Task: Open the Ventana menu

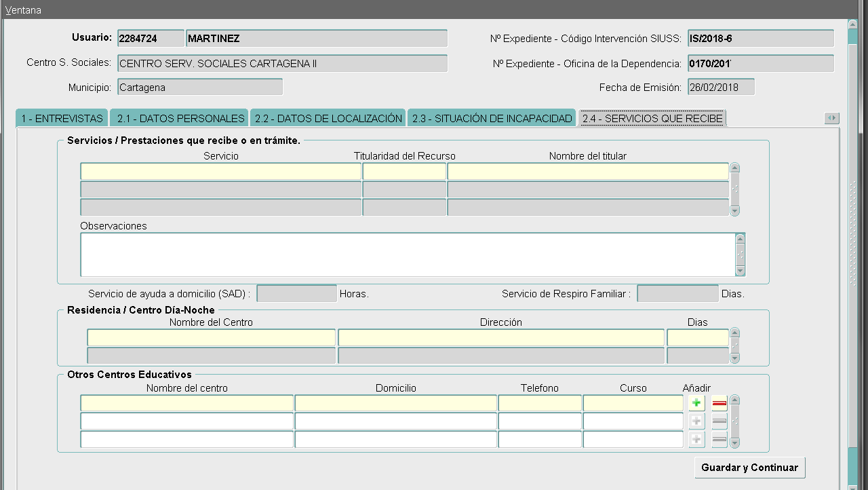Action: point(23,10)
